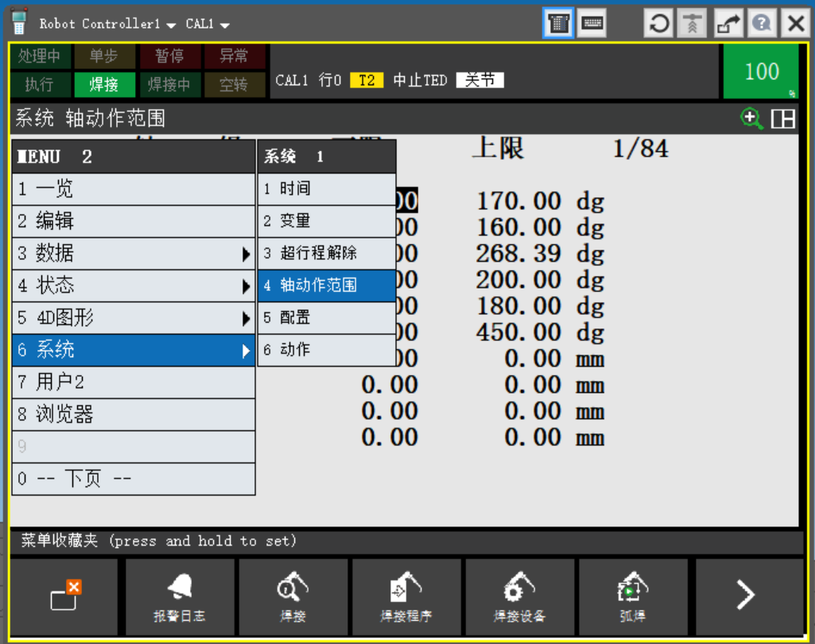Click the T2 mode indicator

point(367,80)
